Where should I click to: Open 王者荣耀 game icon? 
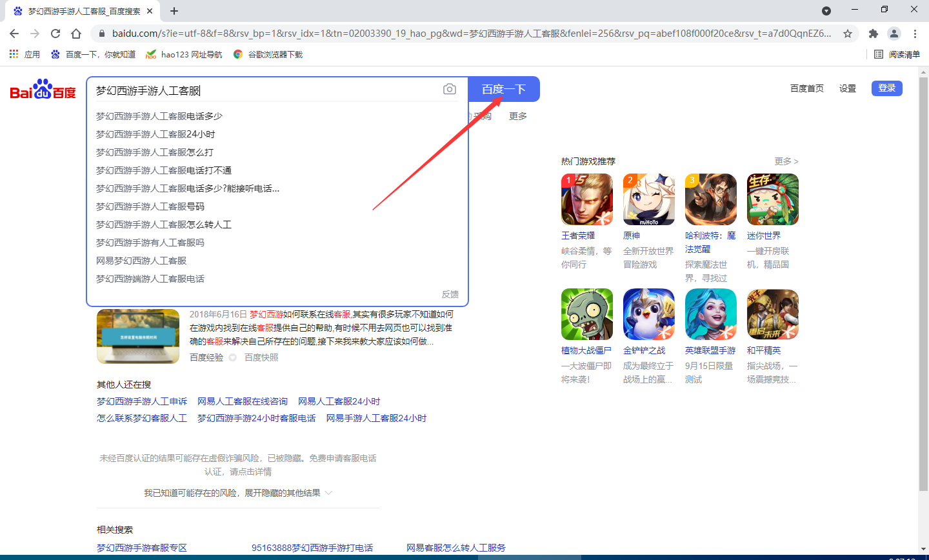coord(587,199)
